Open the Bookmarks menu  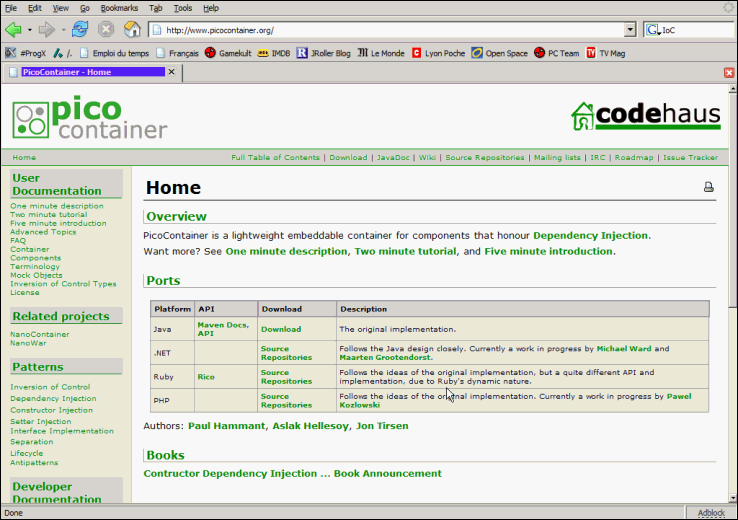pyautogui.click(x=119, y=8)
